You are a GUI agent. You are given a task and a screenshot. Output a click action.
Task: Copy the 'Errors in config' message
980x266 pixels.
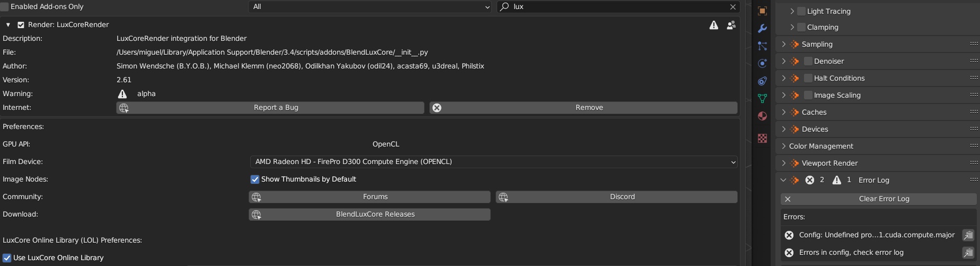(x=968, y=253)
